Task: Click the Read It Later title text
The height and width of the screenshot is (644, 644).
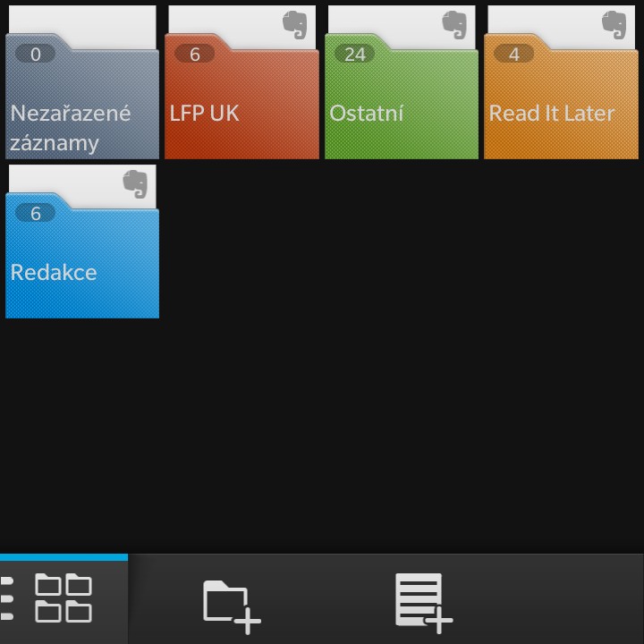Action: point(552,114)
